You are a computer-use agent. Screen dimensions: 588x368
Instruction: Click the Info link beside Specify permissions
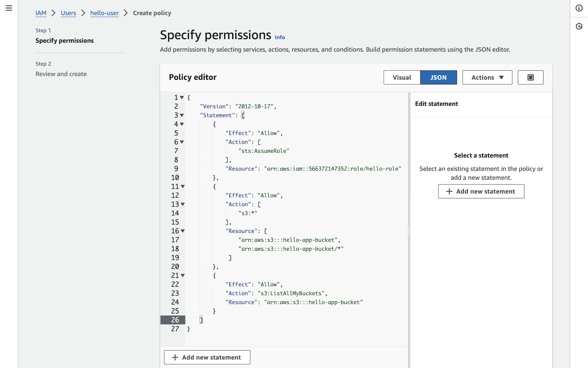[280, 37]
